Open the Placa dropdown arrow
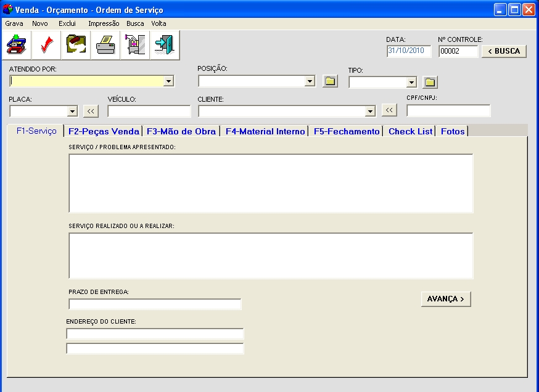 (x=72, y=112)
